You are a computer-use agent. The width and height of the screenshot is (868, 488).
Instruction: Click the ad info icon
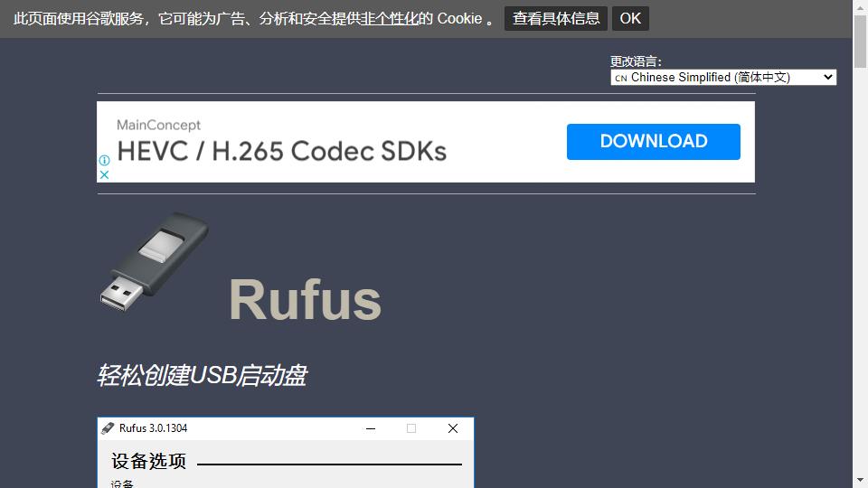click(104, 160)
